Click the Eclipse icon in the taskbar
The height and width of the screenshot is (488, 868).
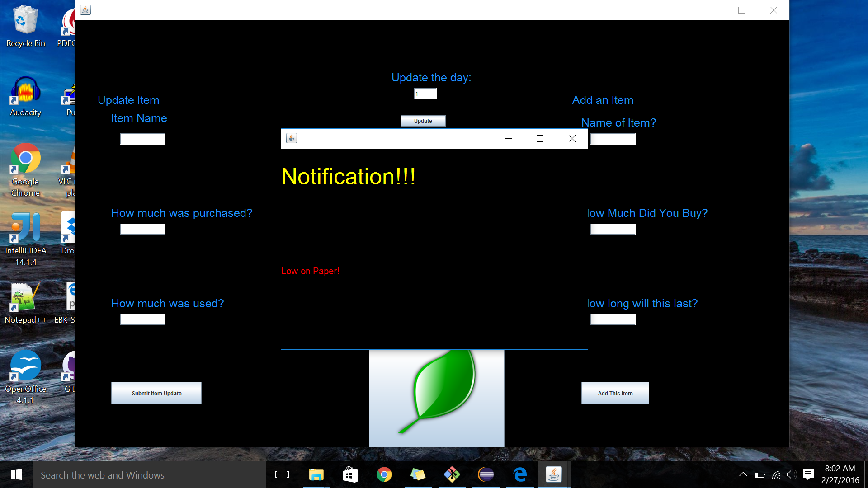tap(486, 474)
